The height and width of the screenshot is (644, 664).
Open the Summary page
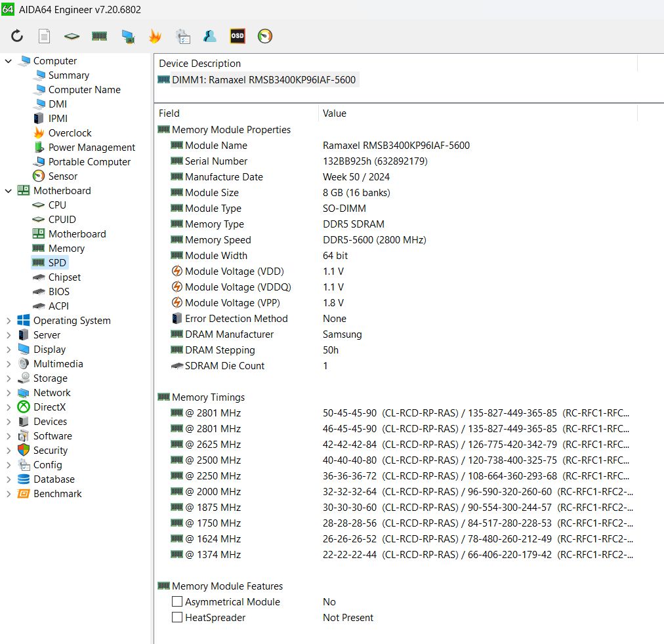coord(69,75)
